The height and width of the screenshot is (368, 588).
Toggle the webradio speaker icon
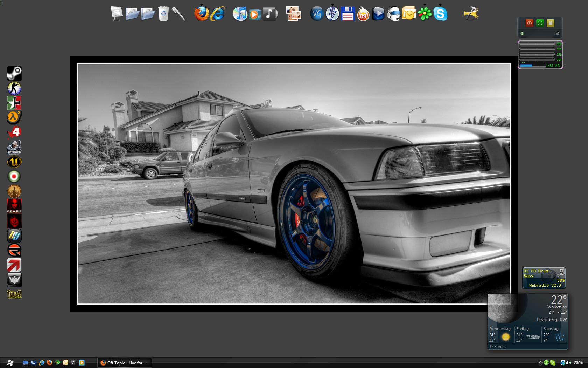(x=561, y=272)
